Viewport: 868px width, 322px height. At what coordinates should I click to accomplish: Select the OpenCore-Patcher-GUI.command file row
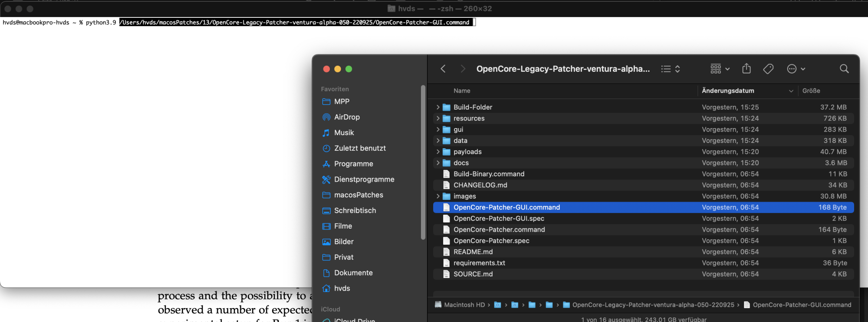[x=643, y=207]
